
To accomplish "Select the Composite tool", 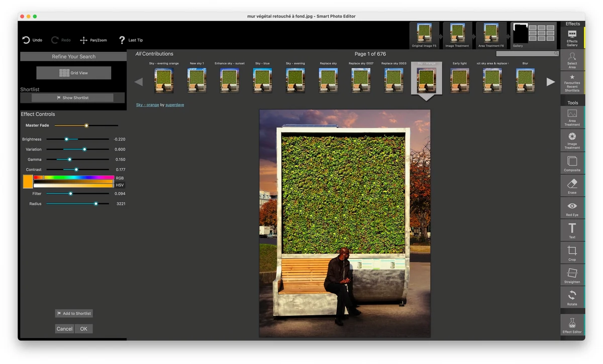I will [572, 163].
